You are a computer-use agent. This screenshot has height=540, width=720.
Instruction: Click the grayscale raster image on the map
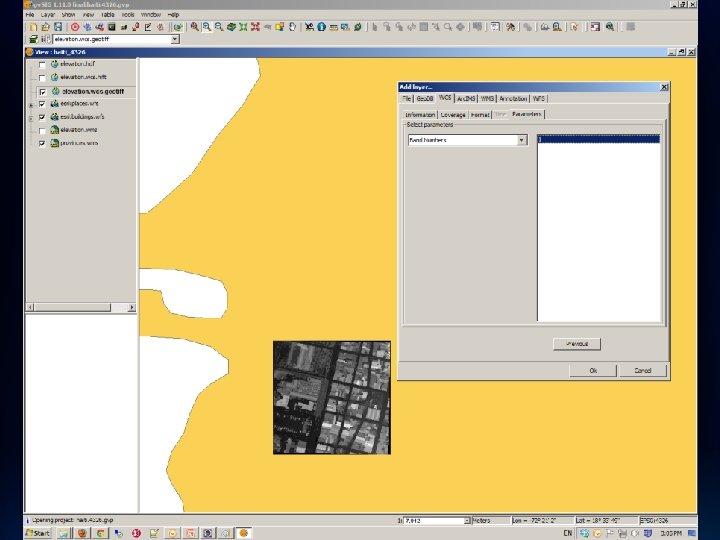331,397
